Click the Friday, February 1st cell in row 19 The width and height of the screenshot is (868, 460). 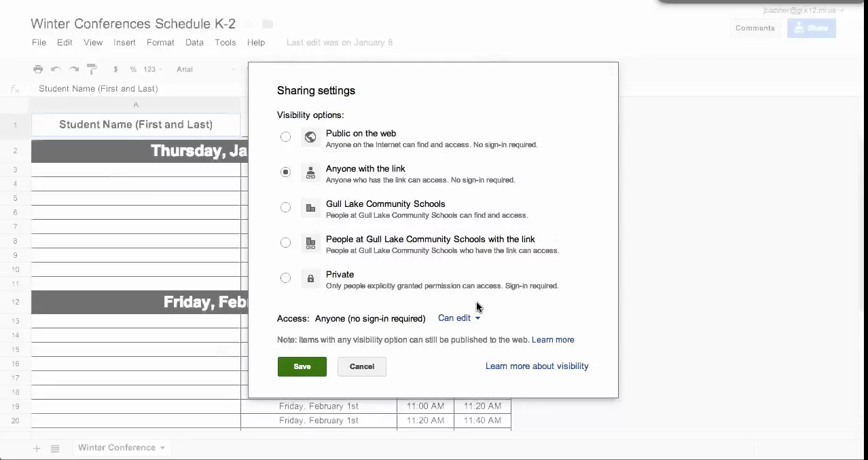(319, 406)
